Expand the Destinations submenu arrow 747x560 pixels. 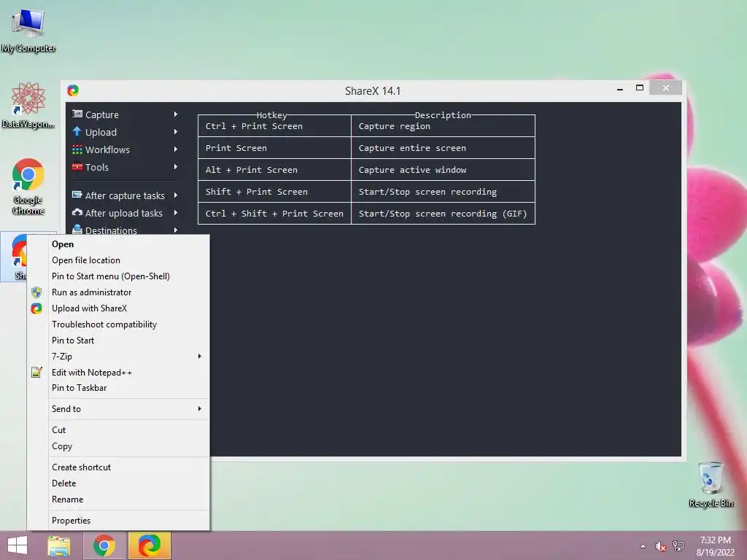coord(176,230)
